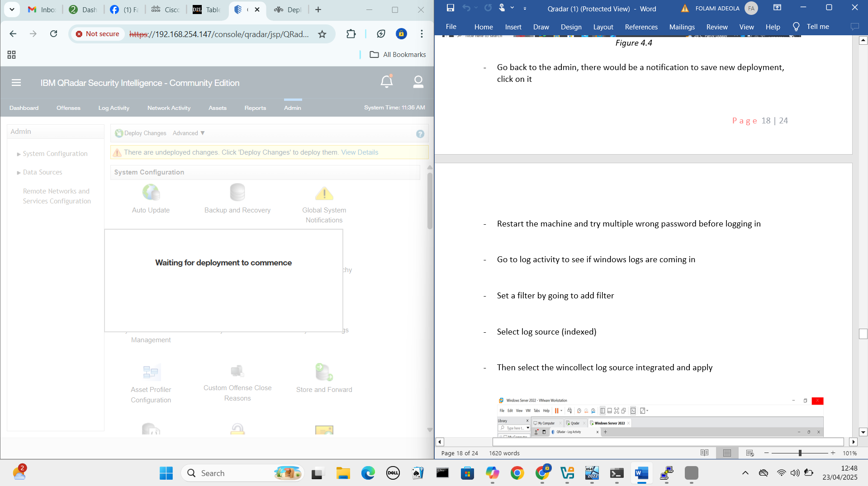The height and width of the screenshot is (486, 868).
Task: Close the active QRadar browser tab
Action: [x=257, y=9]
